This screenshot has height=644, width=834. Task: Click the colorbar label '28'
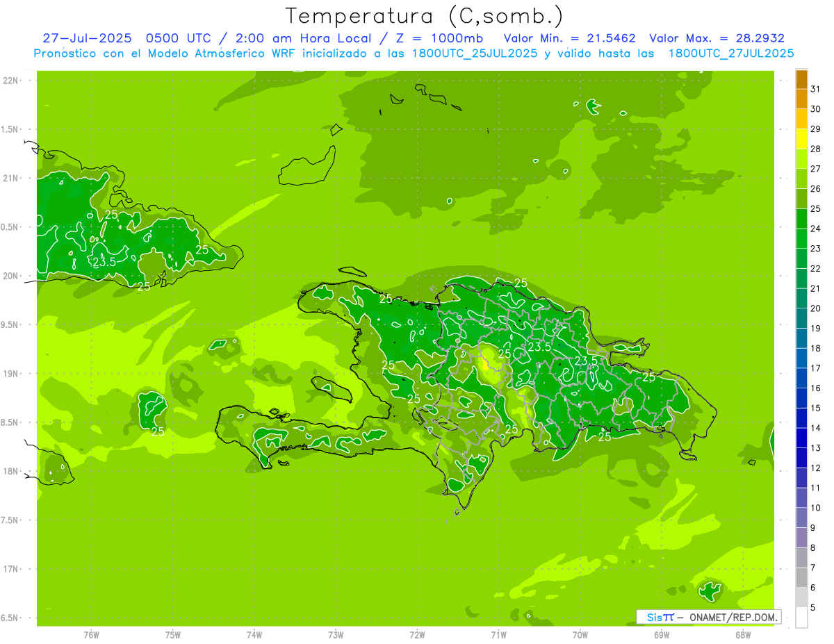pos(816,149)
